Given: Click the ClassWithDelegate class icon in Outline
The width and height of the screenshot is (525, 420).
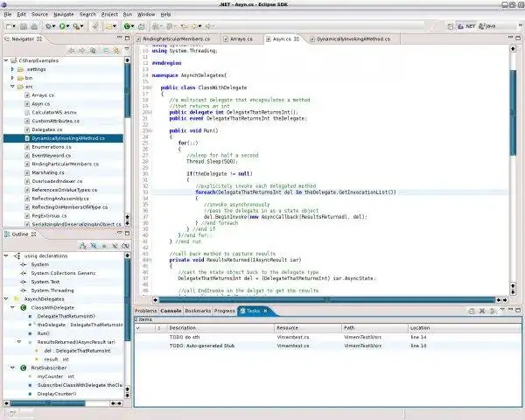Looking at the screenshot, I should 24,308.
